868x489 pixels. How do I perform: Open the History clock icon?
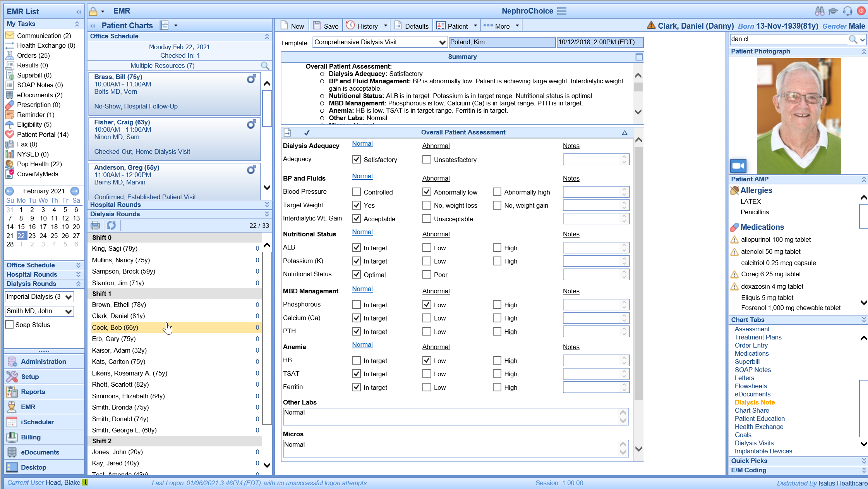pyautogui.click(x=350, y=26)
